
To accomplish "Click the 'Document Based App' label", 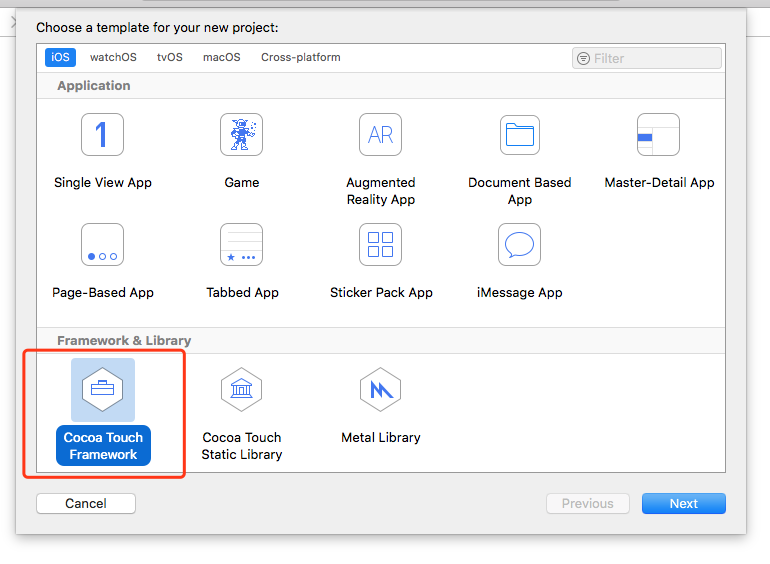I will click(520, 191).
